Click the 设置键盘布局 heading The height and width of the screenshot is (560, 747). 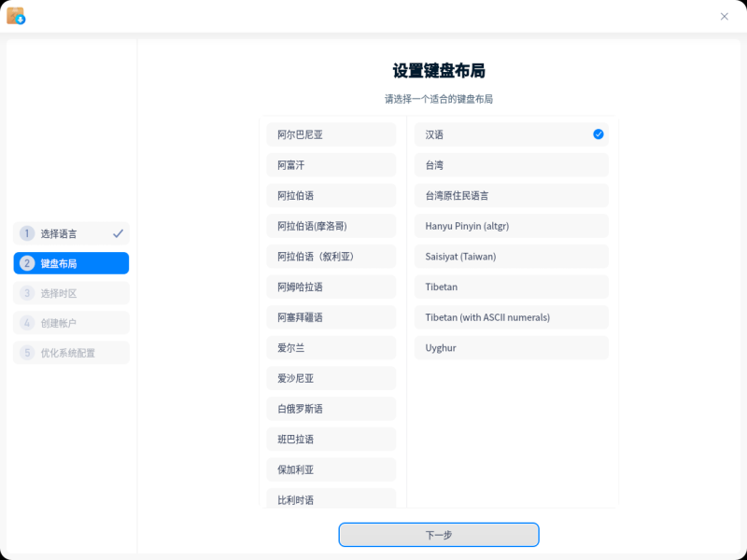[439, 71]
